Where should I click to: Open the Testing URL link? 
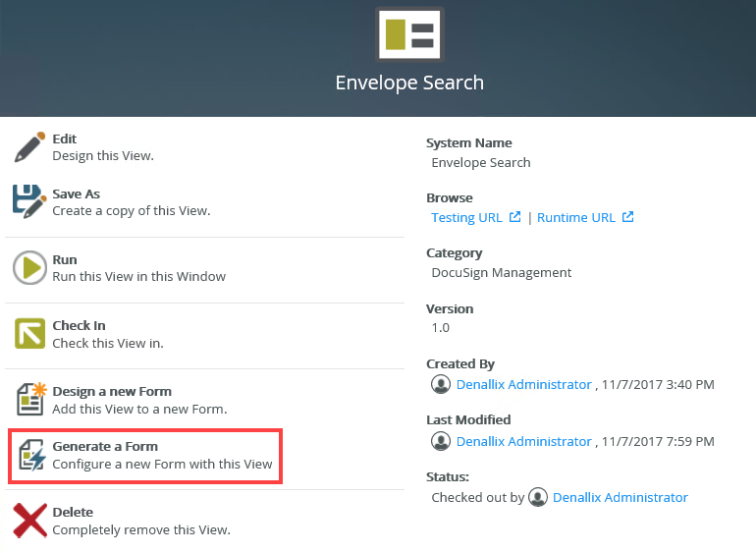pos(467,217)
